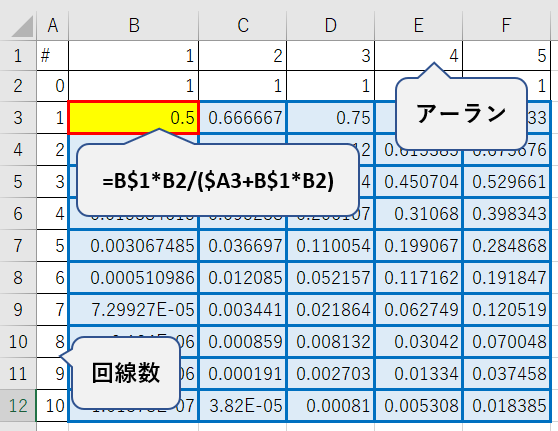Click the formula callout =B$1*B2/($A3+B$1*B2)
The image size is (558, 431).
click(x=218, y=180)
